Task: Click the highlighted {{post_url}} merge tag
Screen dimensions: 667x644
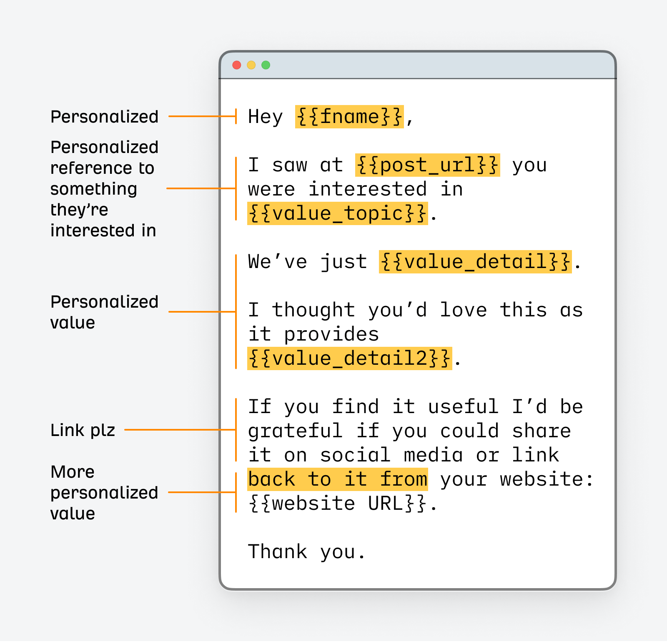Action: click(x=427, y=165)
